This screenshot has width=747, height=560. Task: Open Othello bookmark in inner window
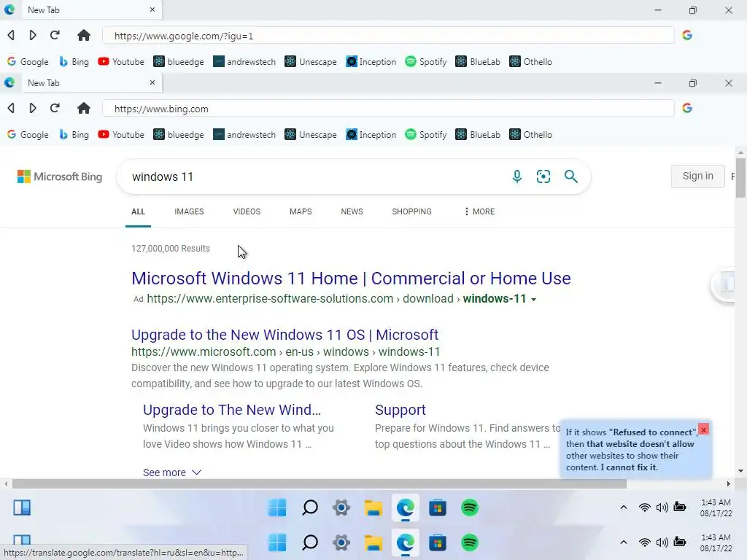point(531,135)
